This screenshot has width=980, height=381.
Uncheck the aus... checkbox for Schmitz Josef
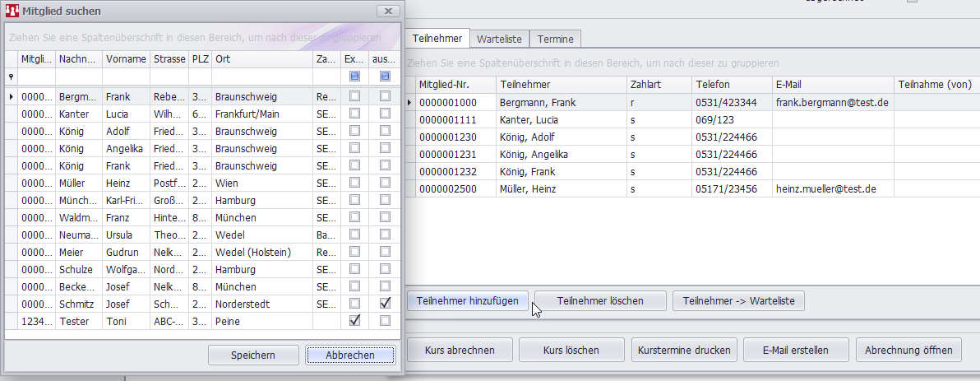(x=385, y=304)
